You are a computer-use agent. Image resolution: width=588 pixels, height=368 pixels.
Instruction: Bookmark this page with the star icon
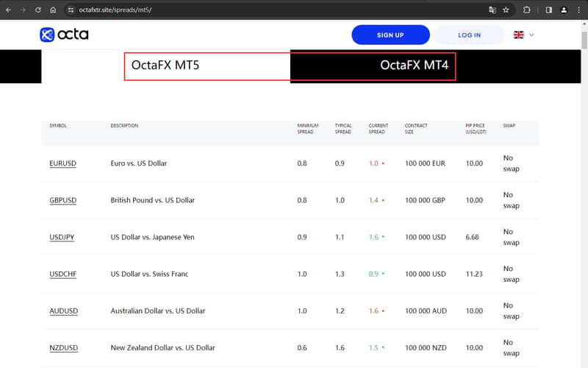[x=506, y=10]
